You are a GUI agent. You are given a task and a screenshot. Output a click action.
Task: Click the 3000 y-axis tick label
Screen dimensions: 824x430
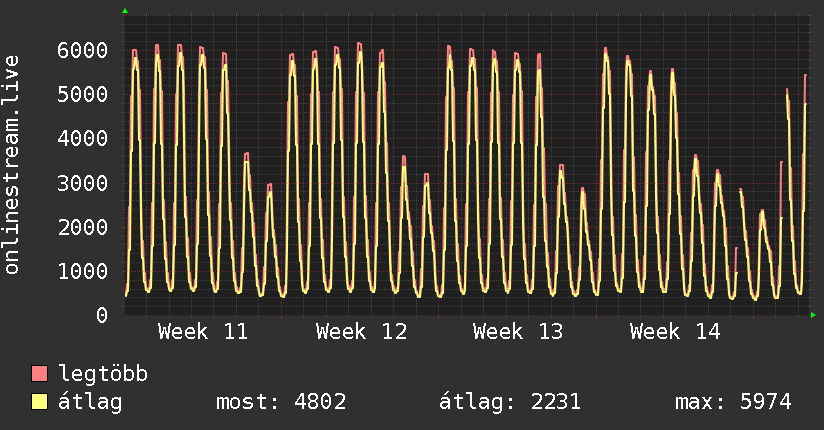[82, 183]
